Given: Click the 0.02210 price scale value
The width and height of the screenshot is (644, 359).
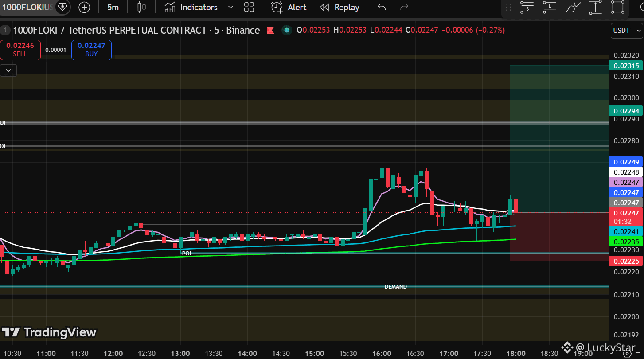Looking at the screenshot, I should tap(626, 295).
